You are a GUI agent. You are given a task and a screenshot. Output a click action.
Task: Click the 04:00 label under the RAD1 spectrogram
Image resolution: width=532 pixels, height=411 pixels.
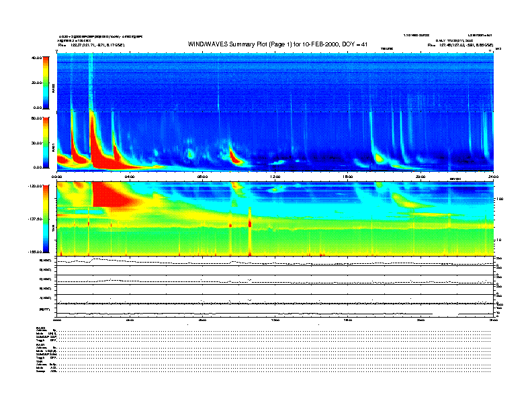[x=130, y=177]
